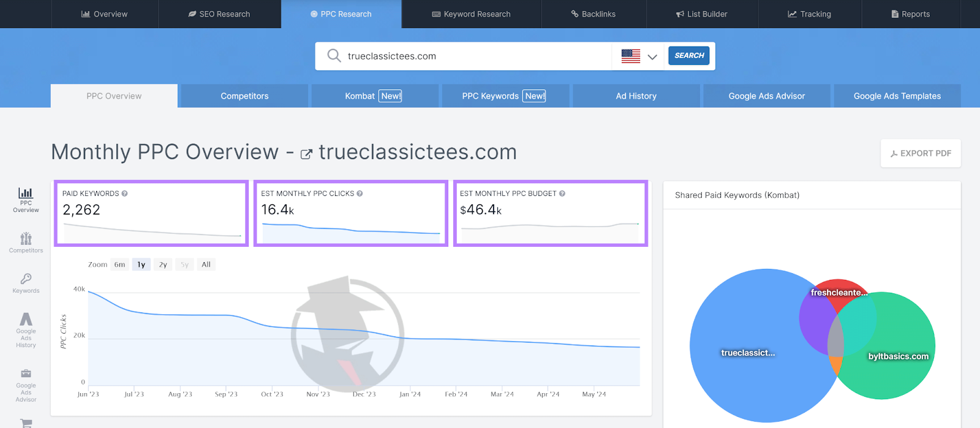Open the Backlinks top menu
The image size is (980, 428).
594,14
